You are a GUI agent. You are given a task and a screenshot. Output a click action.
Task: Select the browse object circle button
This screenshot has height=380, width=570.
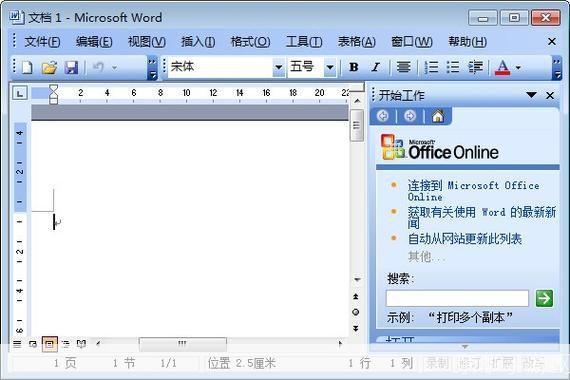tap(356, 312)
